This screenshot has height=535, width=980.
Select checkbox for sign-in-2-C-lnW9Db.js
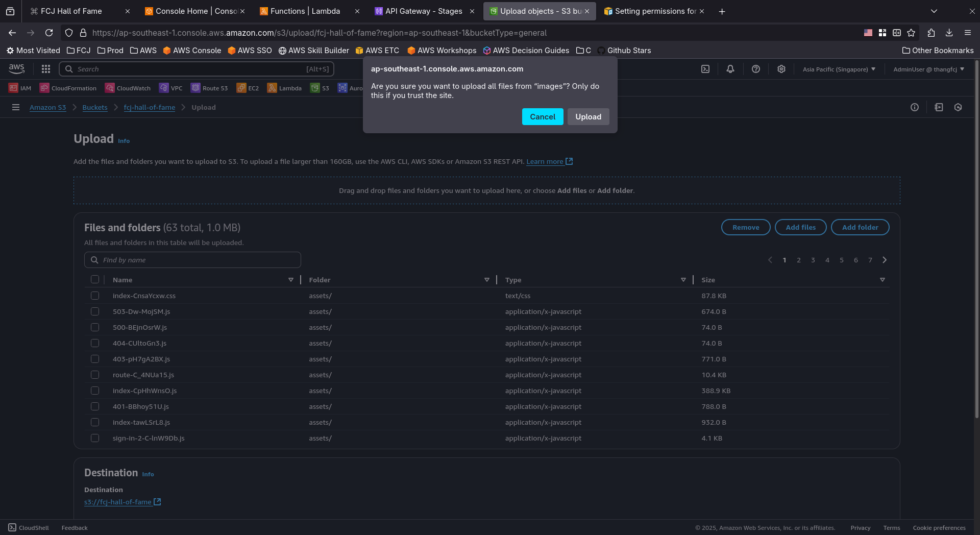95,438
